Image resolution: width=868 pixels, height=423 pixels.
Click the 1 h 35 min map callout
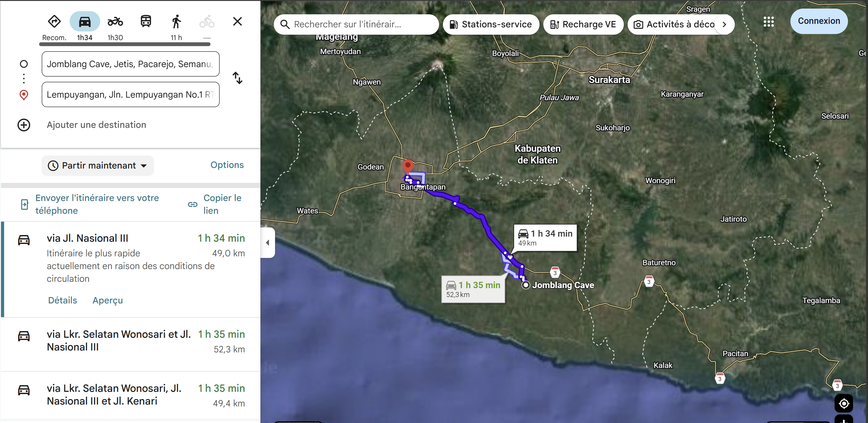click(x=473, y=289)
